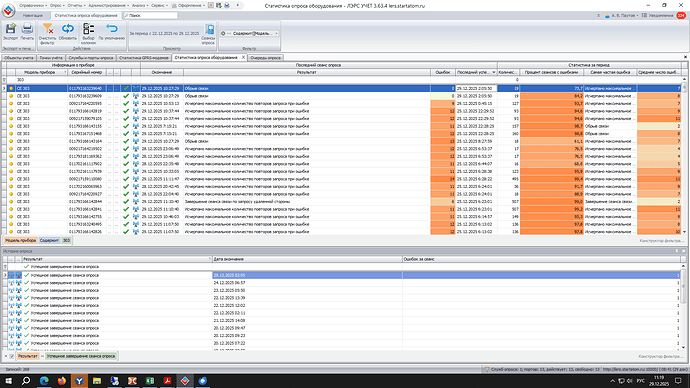
Task: Toggle the Результат filter enabled checkbox
Action: 12,356
